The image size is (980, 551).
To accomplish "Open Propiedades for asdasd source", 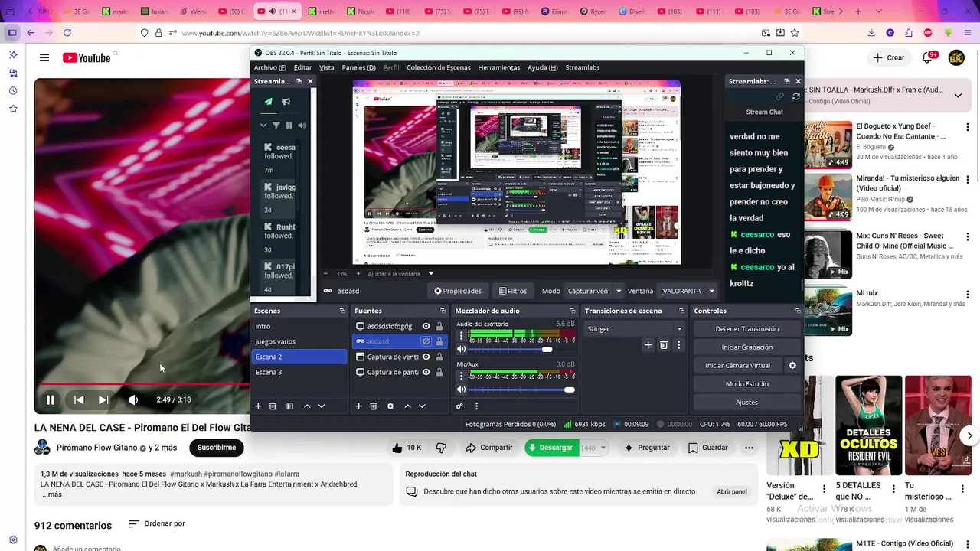I will tap(458, 291).
